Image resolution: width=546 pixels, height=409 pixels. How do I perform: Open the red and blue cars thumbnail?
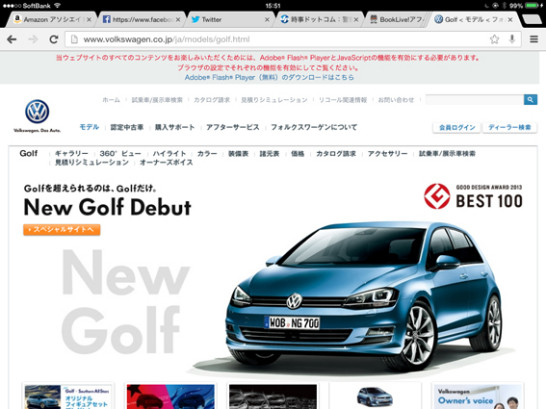(170, 396)
